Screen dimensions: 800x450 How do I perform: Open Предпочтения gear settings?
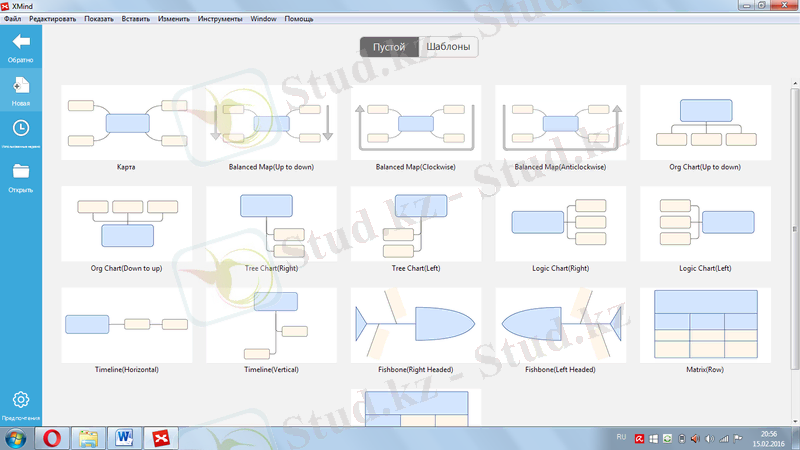tap(21, 399)
